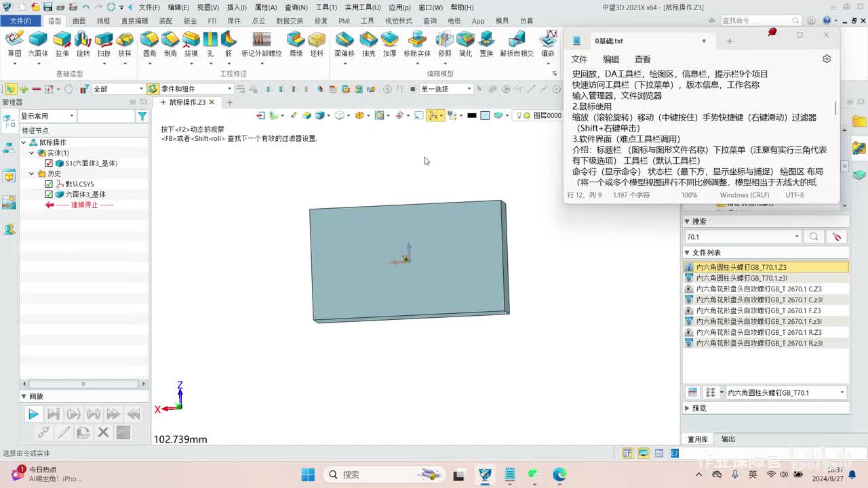
Task: Open Notepad 文件 menu
Action: click(579, 60)
